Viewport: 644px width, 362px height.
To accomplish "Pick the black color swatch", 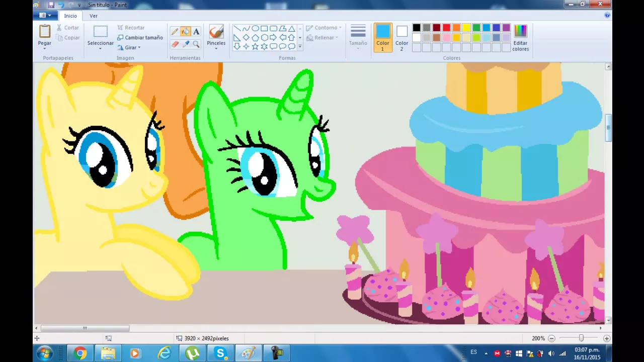I will coord(417,28).
